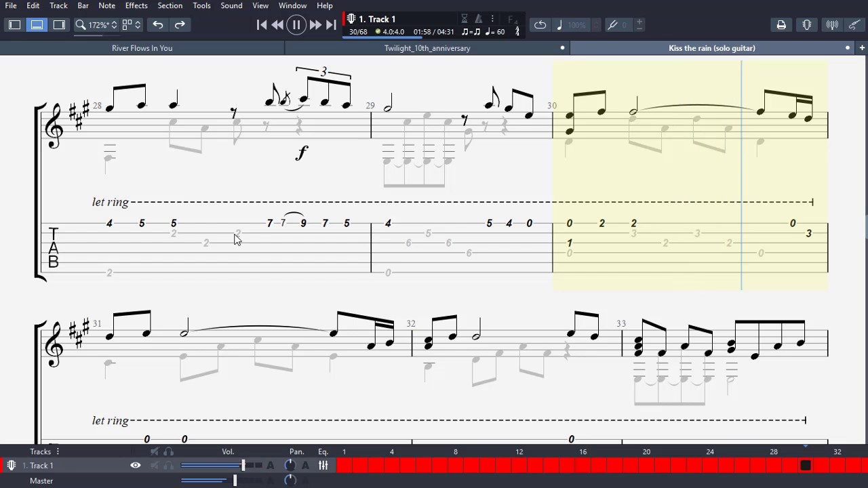
Task: Toggle the count-in hourglass icon
Action: [x=465, y=19]
